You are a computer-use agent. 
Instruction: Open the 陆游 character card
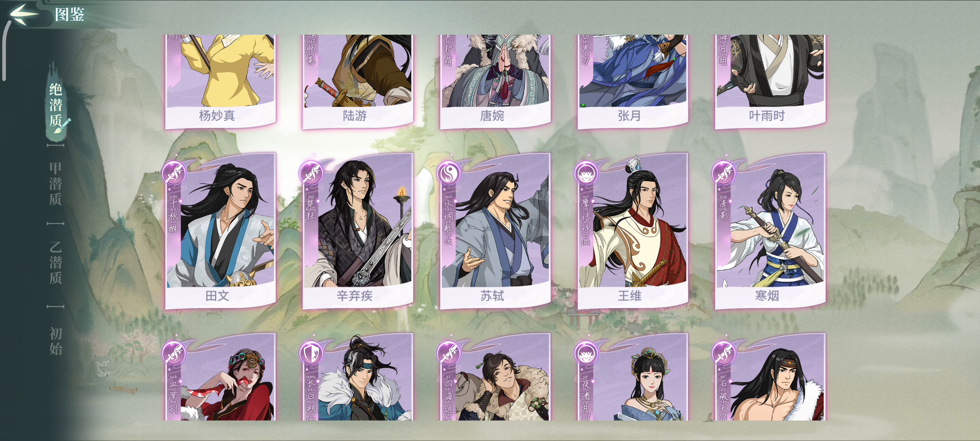[x=358, y=82]
